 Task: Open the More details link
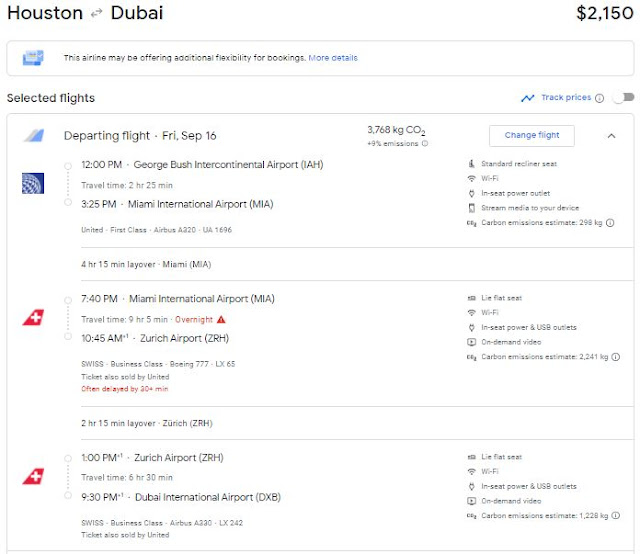point(333,58)
